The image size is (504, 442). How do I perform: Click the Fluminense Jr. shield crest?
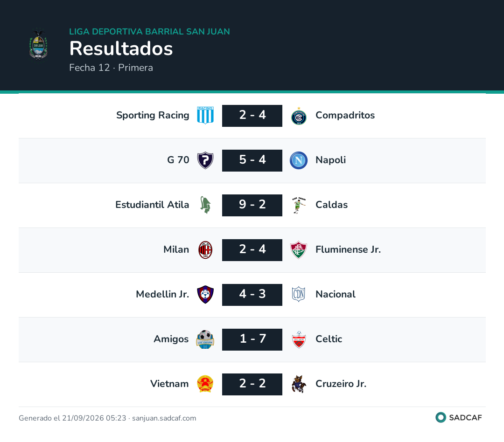[x=299, y=250]
